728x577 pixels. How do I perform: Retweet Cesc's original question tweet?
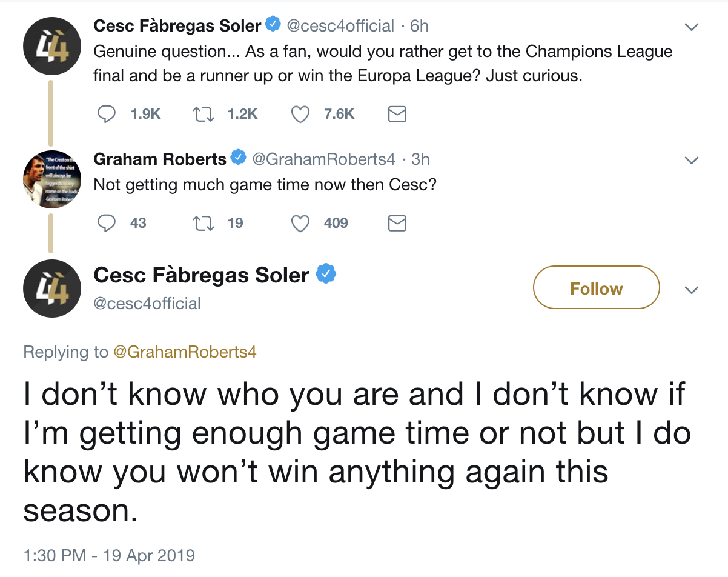[200, 114]
